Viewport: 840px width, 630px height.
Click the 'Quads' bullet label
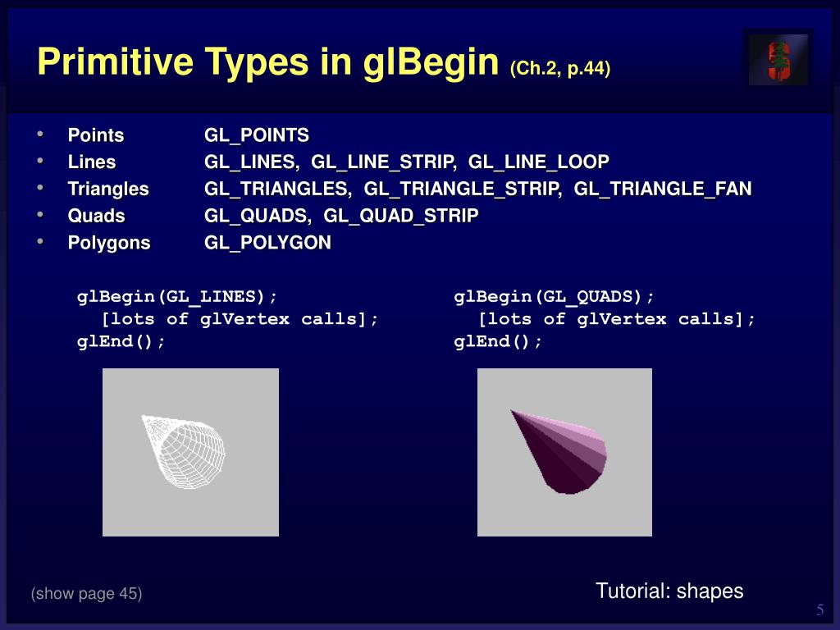[97, 216]
